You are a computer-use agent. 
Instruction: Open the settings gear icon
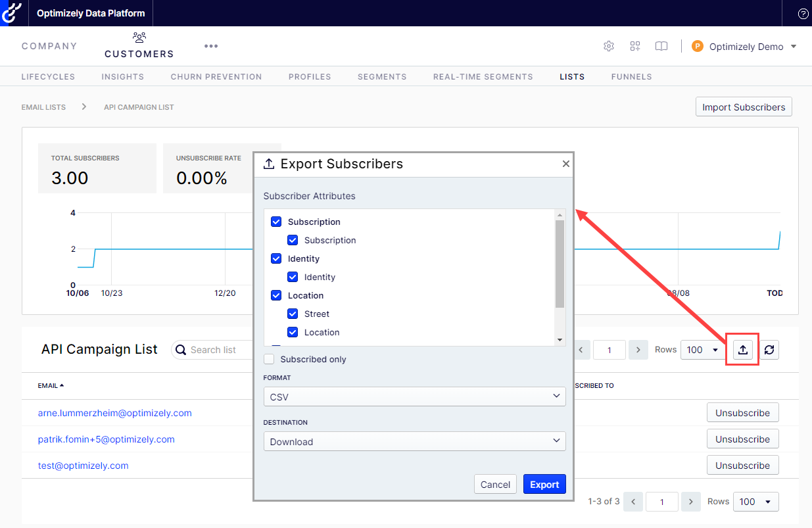pos(609,46)
